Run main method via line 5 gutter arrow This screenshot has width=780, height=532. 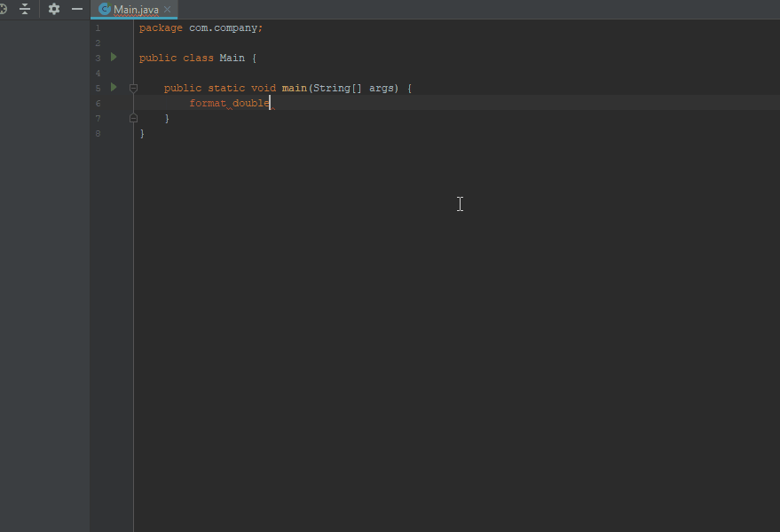pyautogui.click(x=112, y=87)
